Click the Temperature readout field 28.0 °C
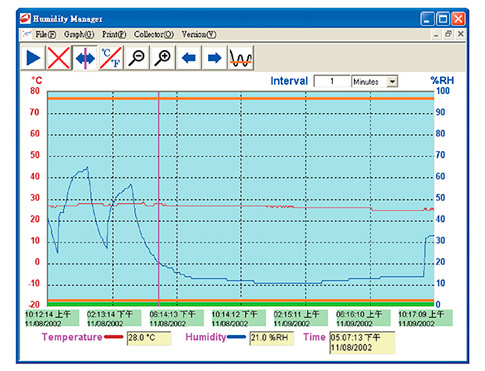The height and width of the screenshot is (371, 485). pyautogui.click(x=149, y=338)
